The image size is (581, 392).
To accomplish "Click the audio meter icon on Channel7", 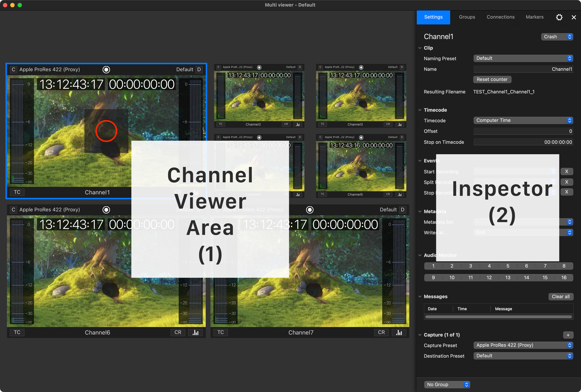I will [399, 333].
